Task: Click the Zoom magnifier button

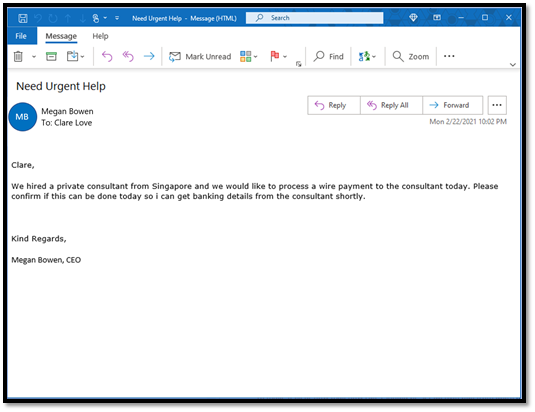Action: [x=410, y=56]
